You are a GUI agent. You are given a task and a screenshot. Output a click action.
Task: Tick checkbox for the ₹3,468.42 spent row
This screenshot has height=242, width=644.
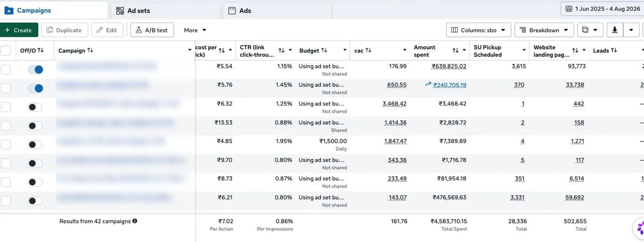tap(6, 107)
